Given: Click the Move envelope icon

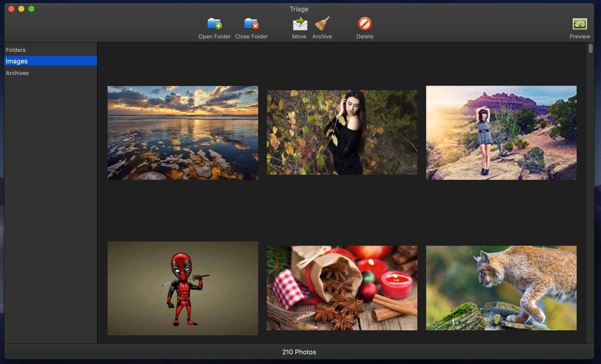Looking at the screenshot, I should 299,24.
